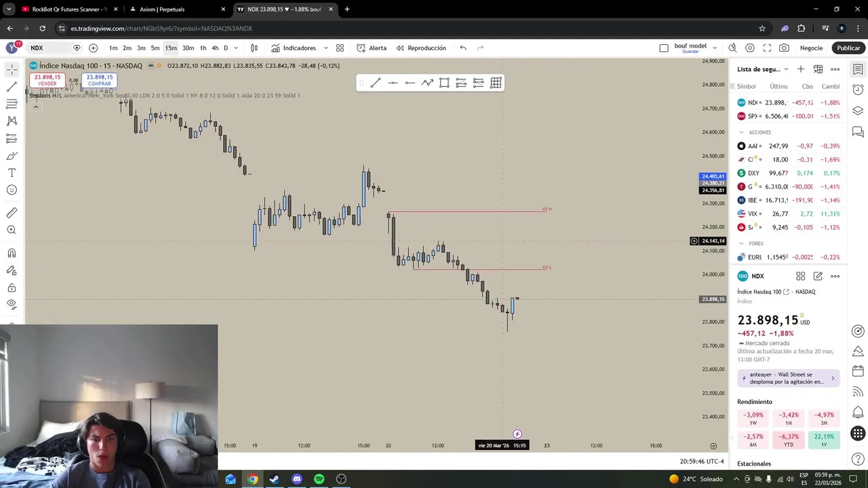The width and height of the screenshot is (868, 488).
Task: Select the trend line drawing tool
Action: [x=12, y=87]
